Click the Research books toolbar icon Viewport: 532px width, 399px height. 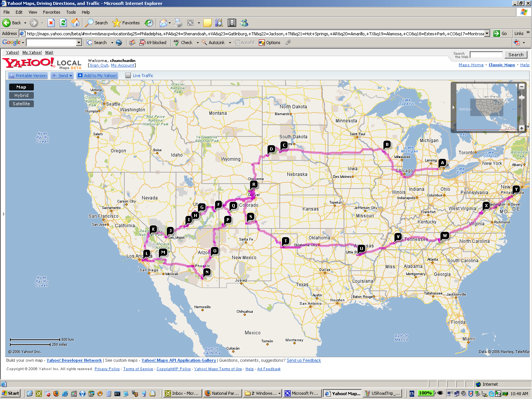click(x=219, y=23)
